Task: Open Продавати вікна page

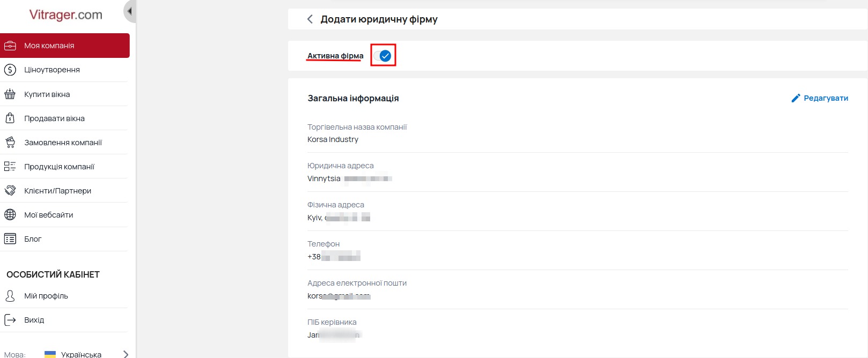Action: pos(54,118)
